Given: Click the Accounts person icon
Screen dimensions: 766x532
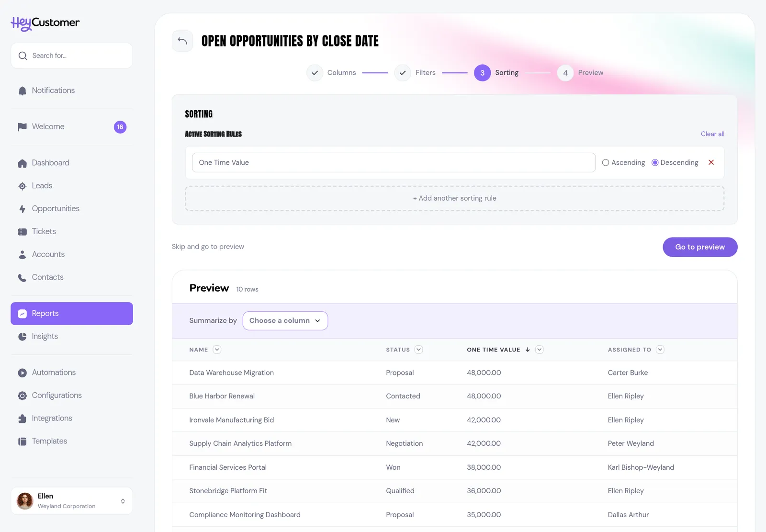Looking at the screenshot, I should click(x=22, y=254).
